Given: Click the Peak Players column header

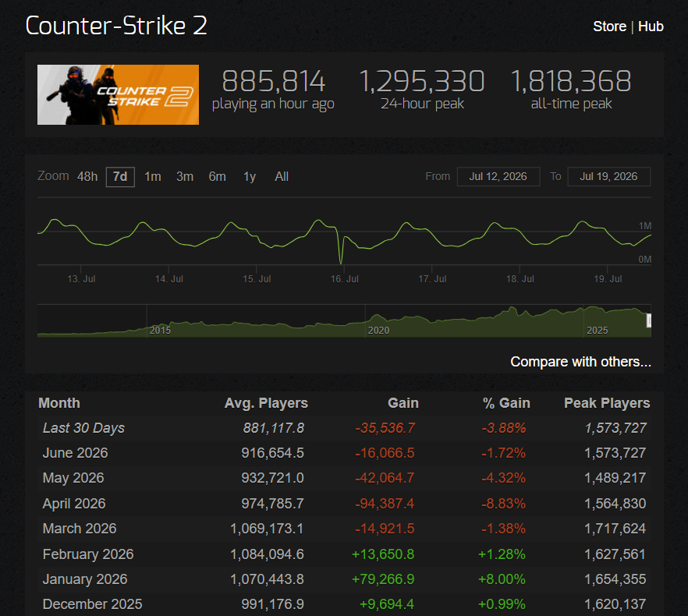Looking at the screenshot, I should point(607,403).
